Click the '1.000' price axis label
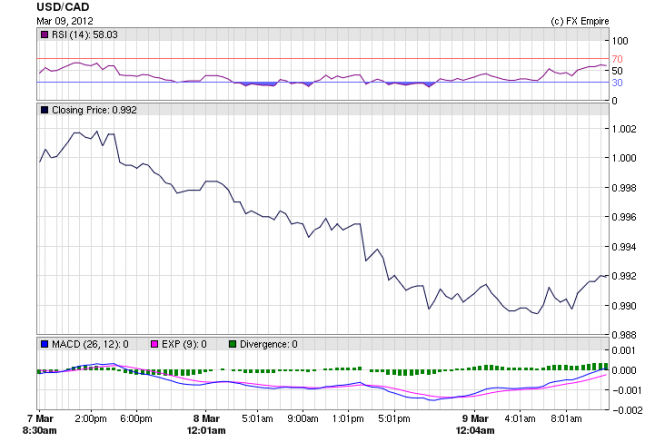Image resolution: width=645 pixels, height=442 pixels. click(624, 158)
